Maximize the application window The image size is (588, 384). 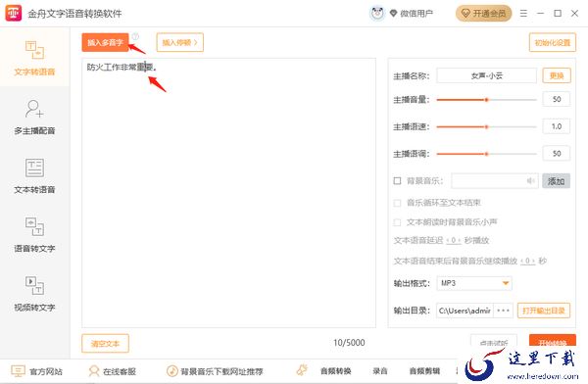(558, 14)
